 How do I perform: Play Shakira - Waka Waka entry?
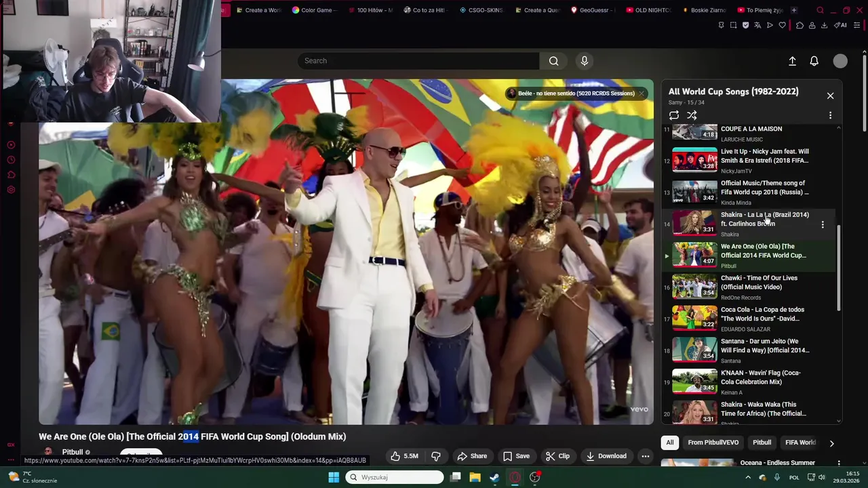tap(749, 412)
